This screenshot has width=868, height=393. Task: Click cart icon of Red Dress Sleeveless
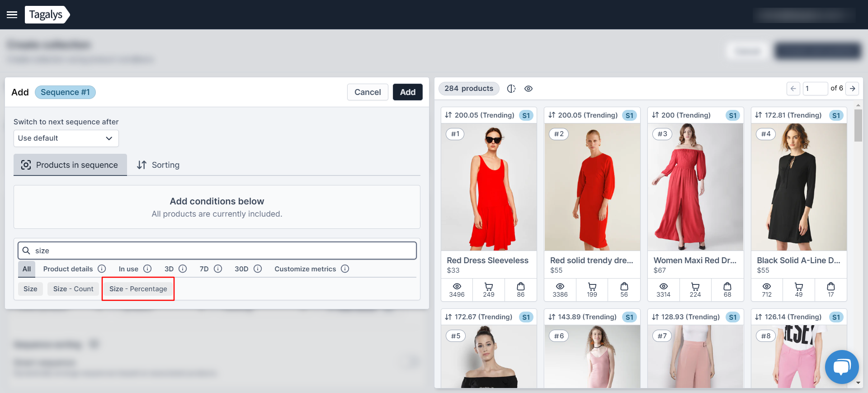(489, 286)
